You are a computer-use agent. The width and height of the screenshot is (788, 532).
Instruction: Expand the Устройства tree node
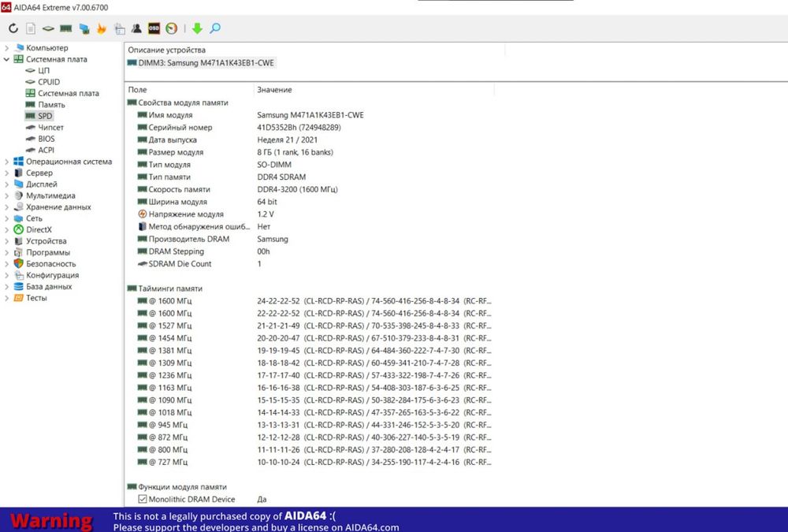(x=6, y=241)
